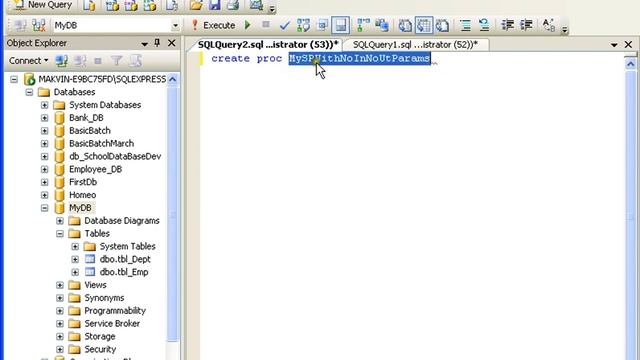The height and width of the screenshot is (360, 640).
Task: Open the SQL editor toolbar options dropdown
Action: (x=564, y=29)
